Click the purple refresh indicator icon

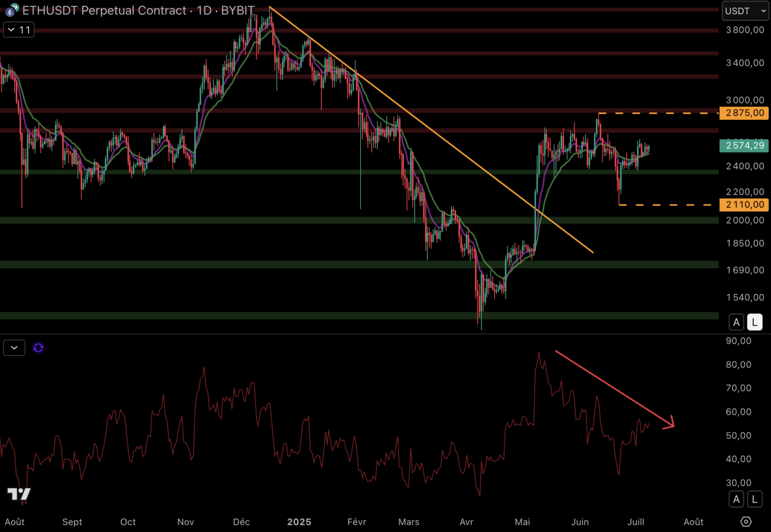pos(38,348)
